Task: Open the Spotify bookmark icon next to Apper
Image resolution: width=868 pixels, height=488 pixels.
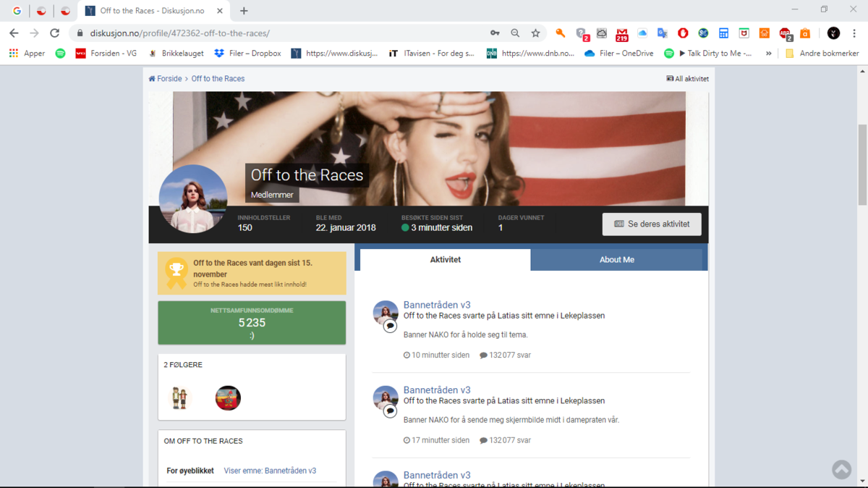Action: [60, 54]
